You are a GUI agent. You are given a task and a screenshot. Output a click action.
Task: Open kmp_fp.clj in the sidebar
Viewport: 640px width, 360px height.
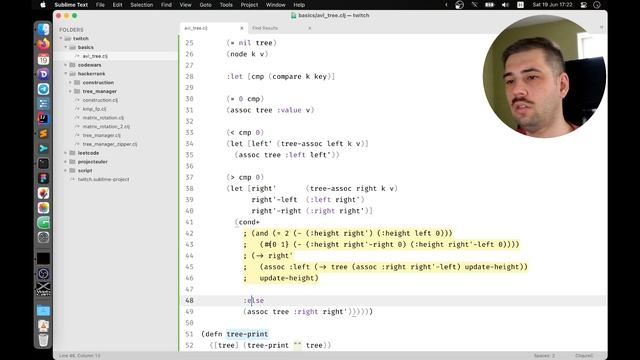coord(94,109)
